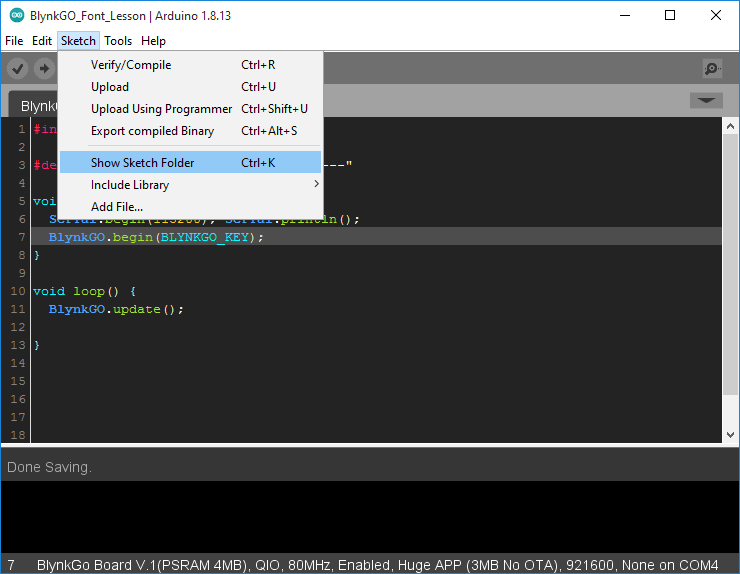Open the tab dropdown arrow menu

[706, 100]
